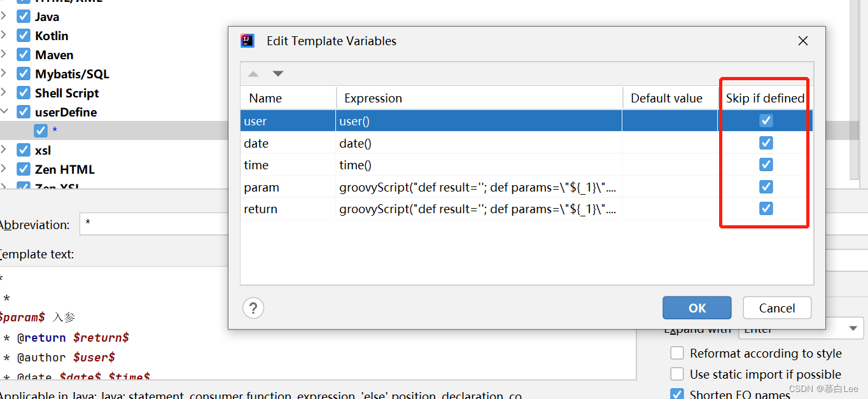
Task: Check Use static import if possible
Action: coord(678,374)
